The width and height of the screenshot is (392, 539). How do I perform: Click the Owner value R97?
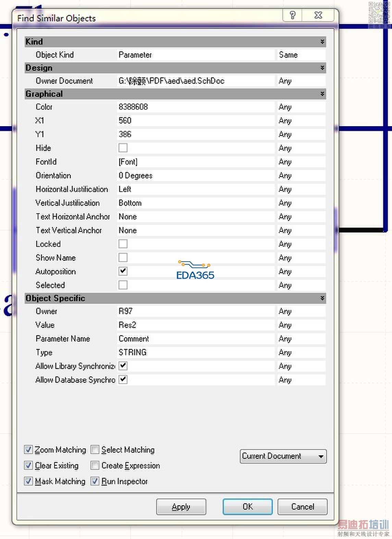pyautogui.click(x=196, y=311)
